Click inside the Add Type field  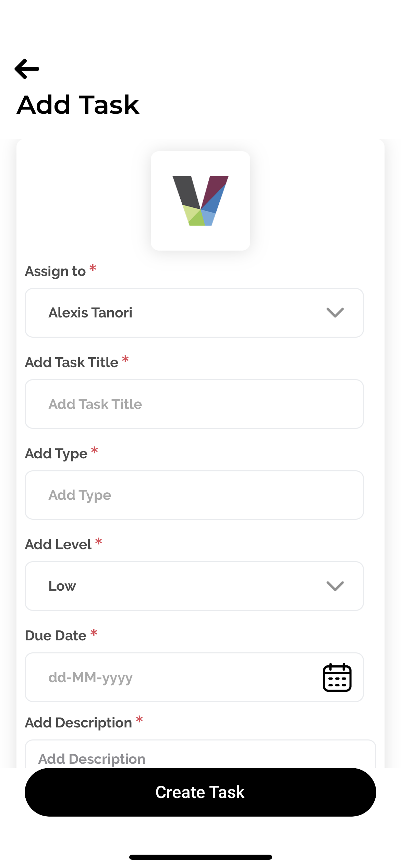(x=194, y=495)
